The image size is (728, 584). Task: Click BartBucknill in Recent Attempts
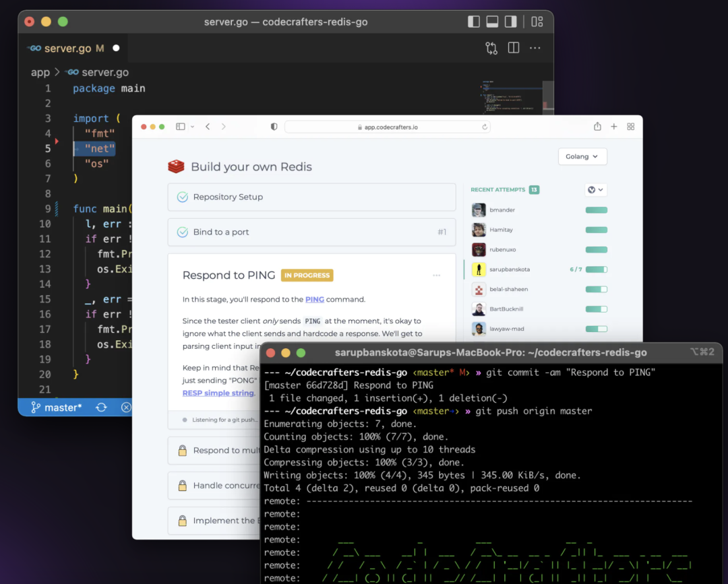pos(506,309)
